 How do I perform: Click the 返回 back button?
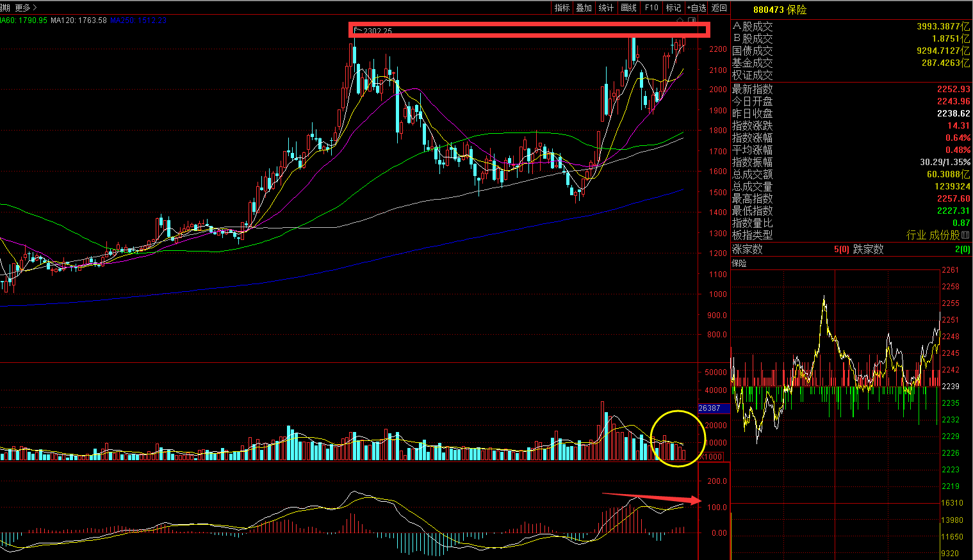click(719, 8)
